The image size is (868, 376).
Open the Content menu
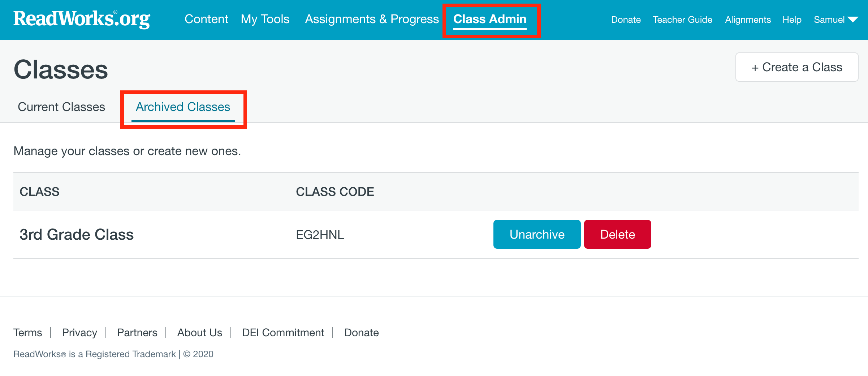(206, 19)
